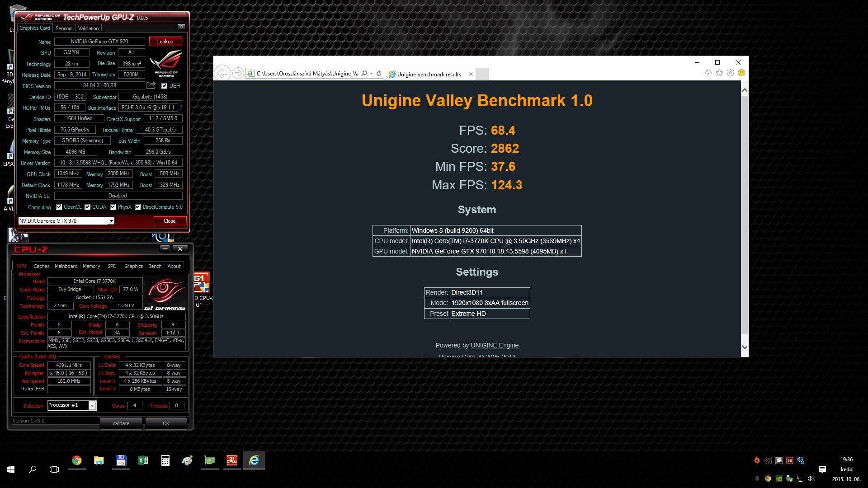Click the bus interface question mark icon

click(181, 108)
